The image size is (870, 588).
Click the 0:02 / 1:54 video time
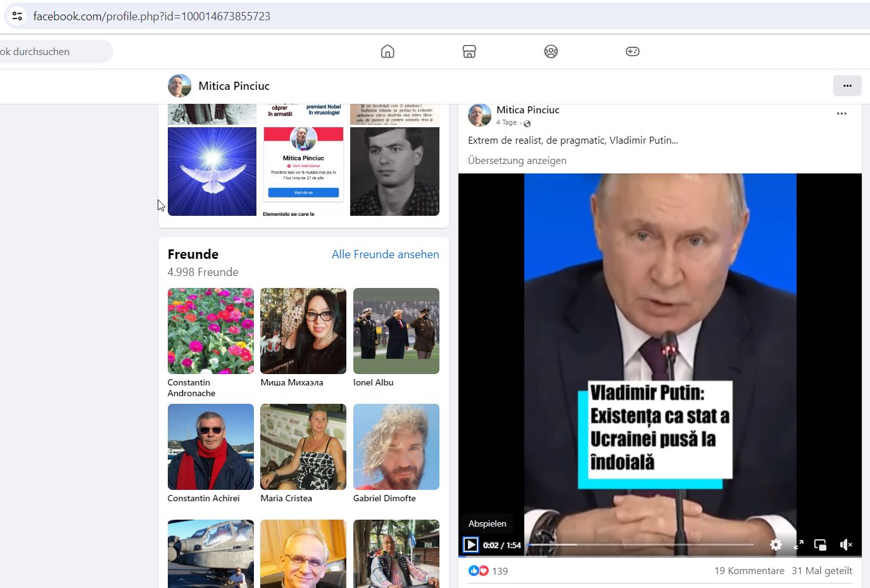click(501, 545)
